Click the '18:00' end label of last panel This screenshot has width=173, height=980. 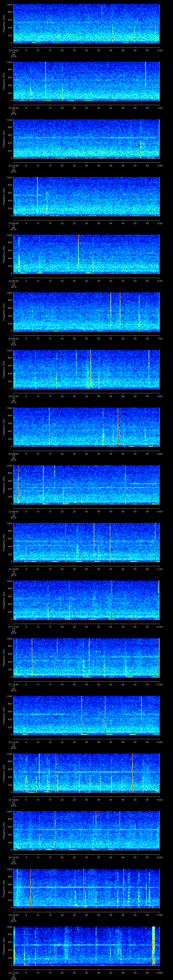point(159,972)
